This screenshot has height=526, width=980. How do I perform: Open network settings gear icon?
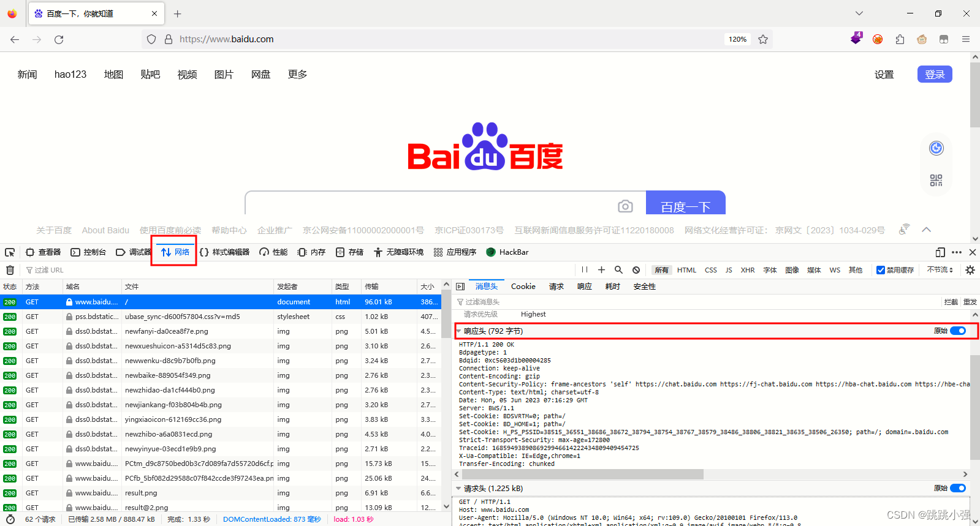tap(970, 270)
